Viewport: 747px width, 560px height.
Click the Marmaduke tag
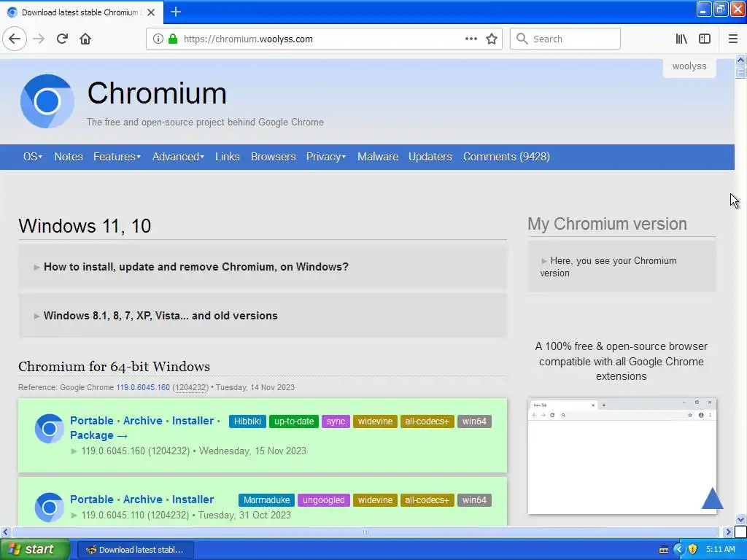coord(267,500)
